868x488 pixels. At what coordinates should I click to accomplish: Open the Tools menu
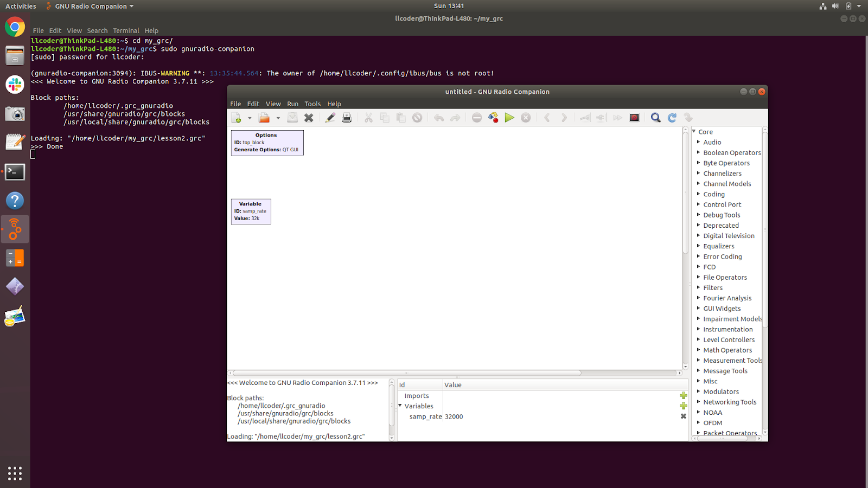(312, 104)
